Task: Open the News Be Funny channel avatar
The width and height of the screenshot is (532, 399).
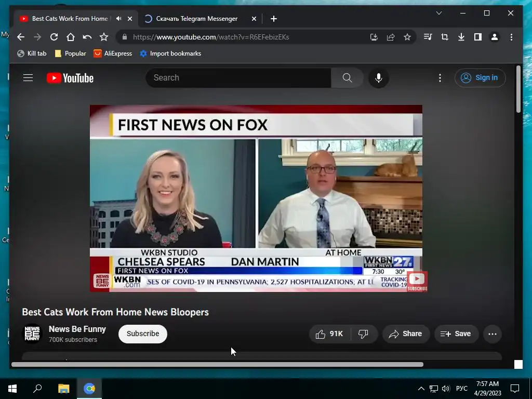Action: (x=32, y=334)
